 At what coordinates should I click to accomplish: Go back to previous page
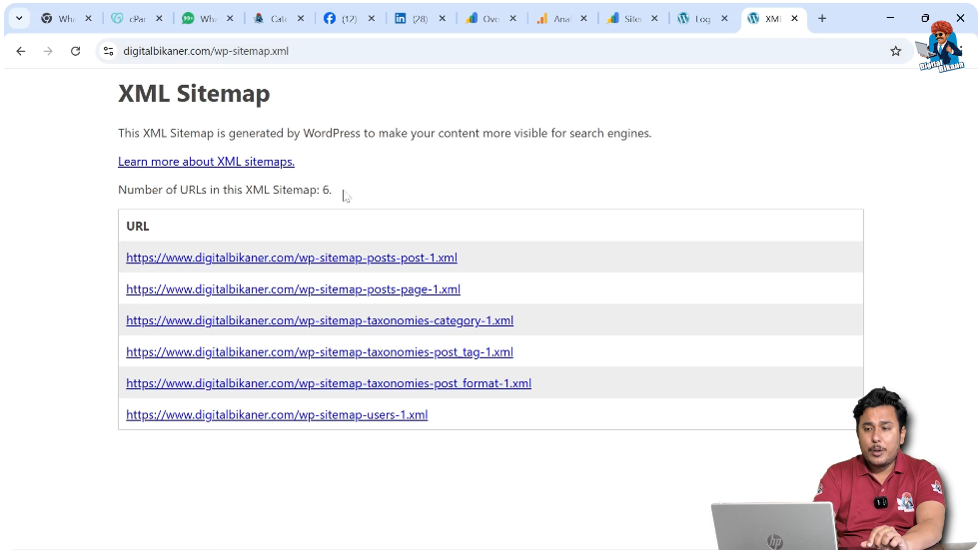pos(21,51)
